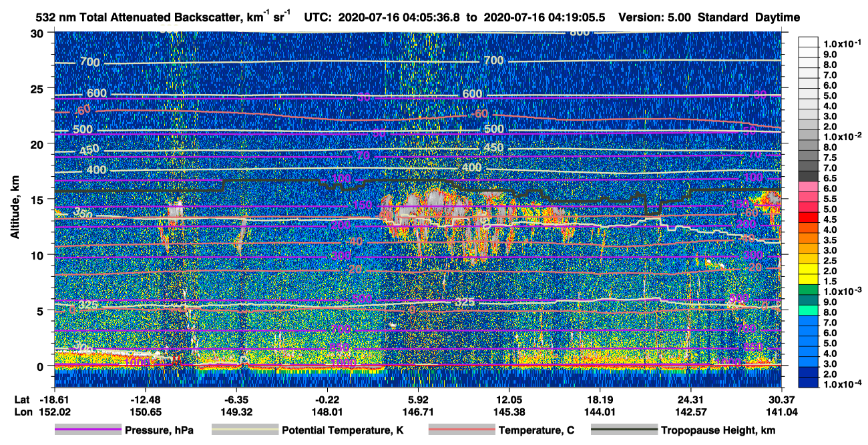This screenshot has height=445, width=868.
Task: Click the 'Lon' row label under the plot
Action: [x=22, y=412]
